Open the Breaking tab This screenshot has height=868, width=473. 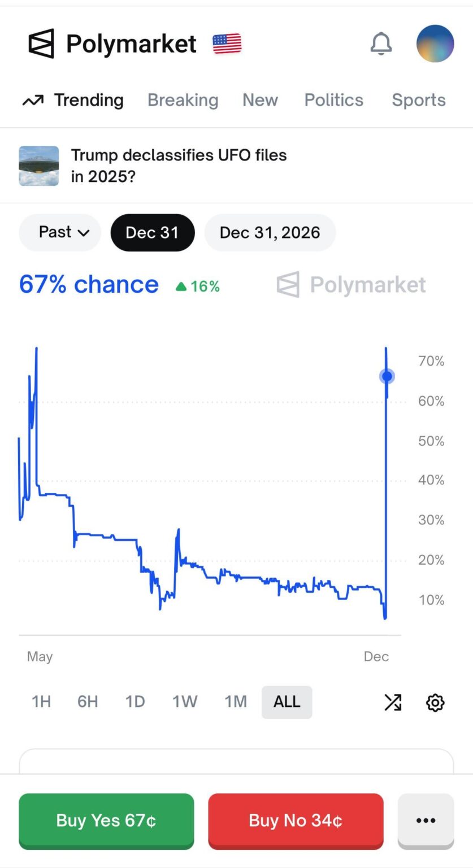coord(183,100)
